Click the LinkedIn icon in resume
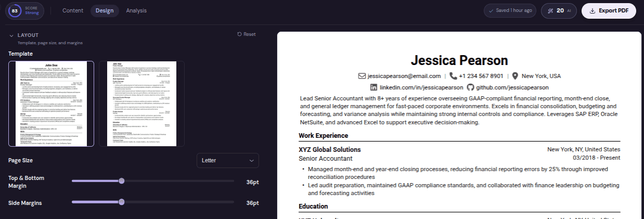 tap(373, 87)
